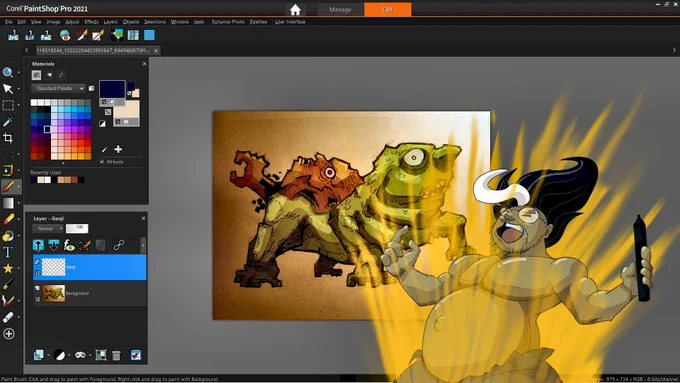Toggle visibility of the Background layer
The height and width of the screenshot is (383, 680).
[x=37, y=288]
